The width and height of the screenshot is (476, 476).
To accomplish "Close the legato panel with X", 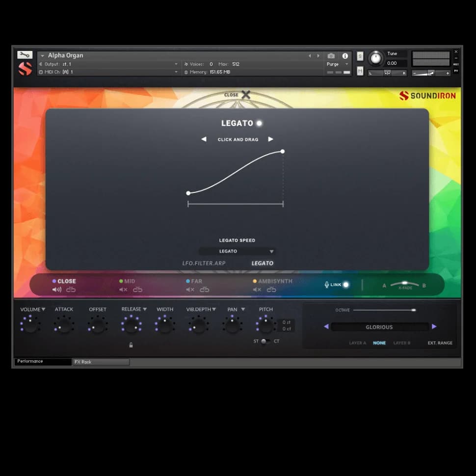I will tap(245, 95).
